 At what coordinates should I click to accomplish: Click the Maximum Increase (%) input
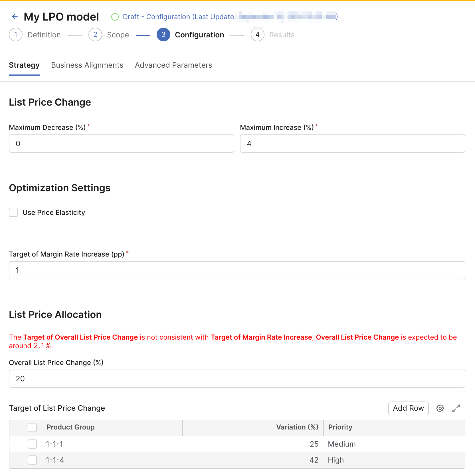pyautogui.click(x=352, y=144)
